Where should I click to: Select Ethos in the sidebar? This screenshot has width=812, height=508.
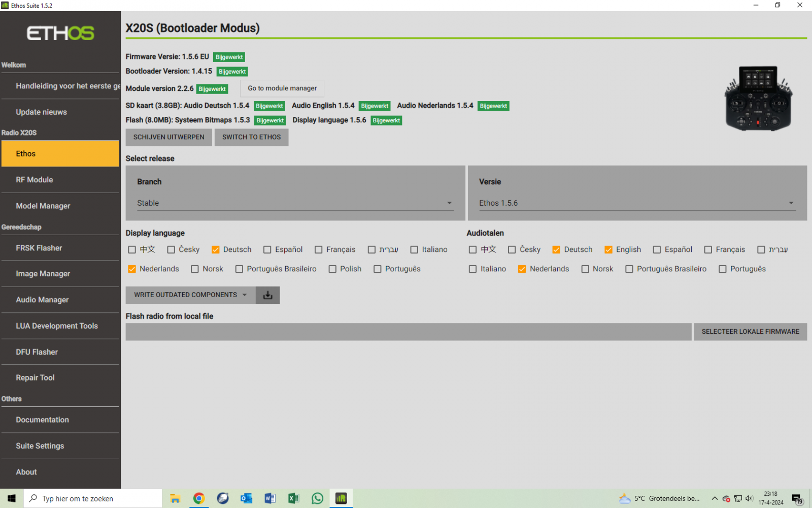tap(60, 153)
